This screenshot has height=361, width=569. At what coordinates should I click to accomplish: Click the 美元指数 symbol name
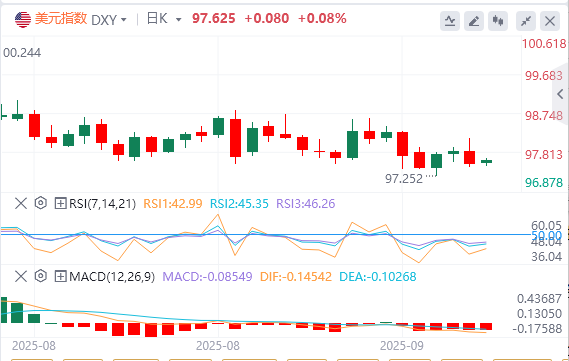pos(61,18)
